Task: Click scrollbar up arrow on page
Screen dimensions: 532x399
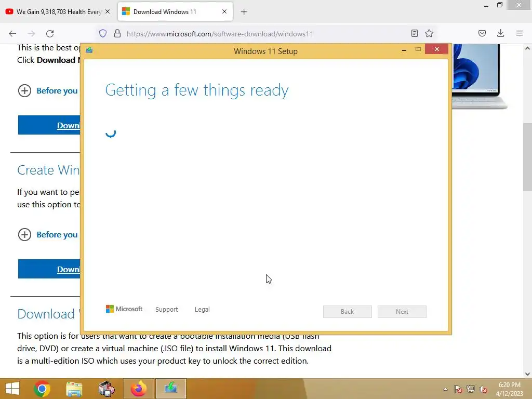Action: [527, 48]
